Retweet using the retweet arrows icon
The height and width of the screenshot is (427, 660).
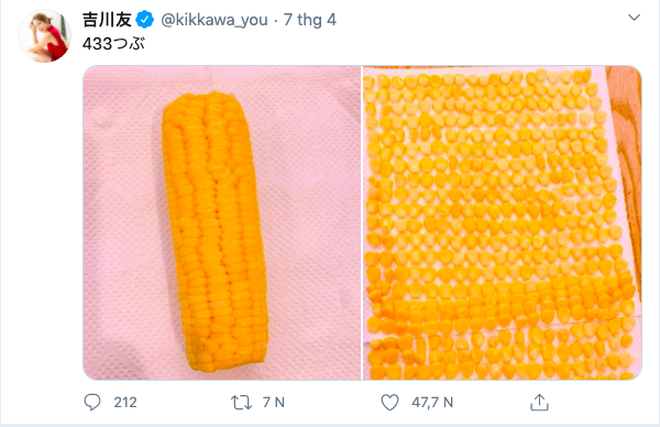tap(242, 402)
